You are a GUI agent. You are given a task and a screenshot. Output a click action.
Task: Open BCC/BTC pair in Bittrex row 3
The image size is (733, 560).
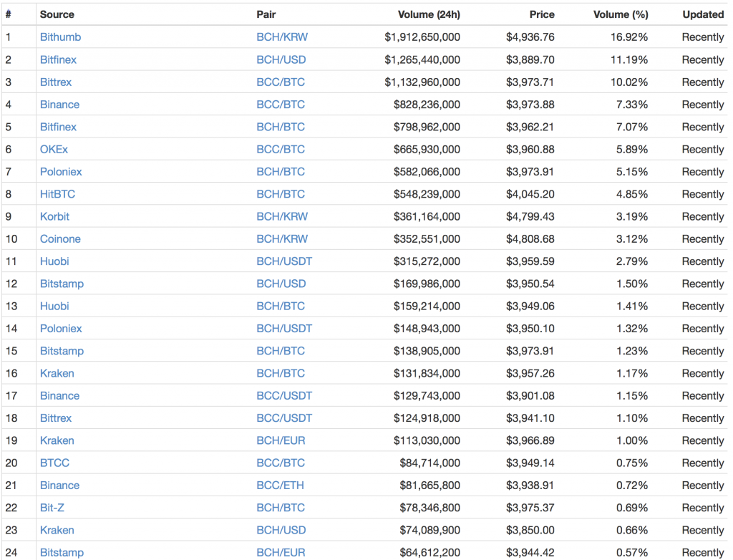click(x=281, y=82)
